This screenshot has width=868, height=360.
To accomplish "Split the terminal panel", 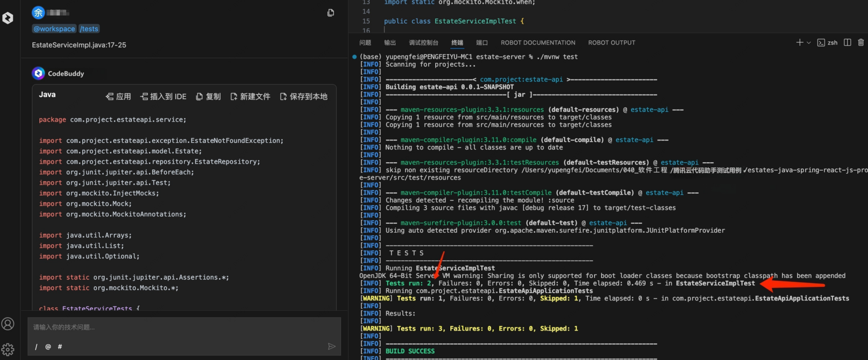I will [x=847, y=43].
